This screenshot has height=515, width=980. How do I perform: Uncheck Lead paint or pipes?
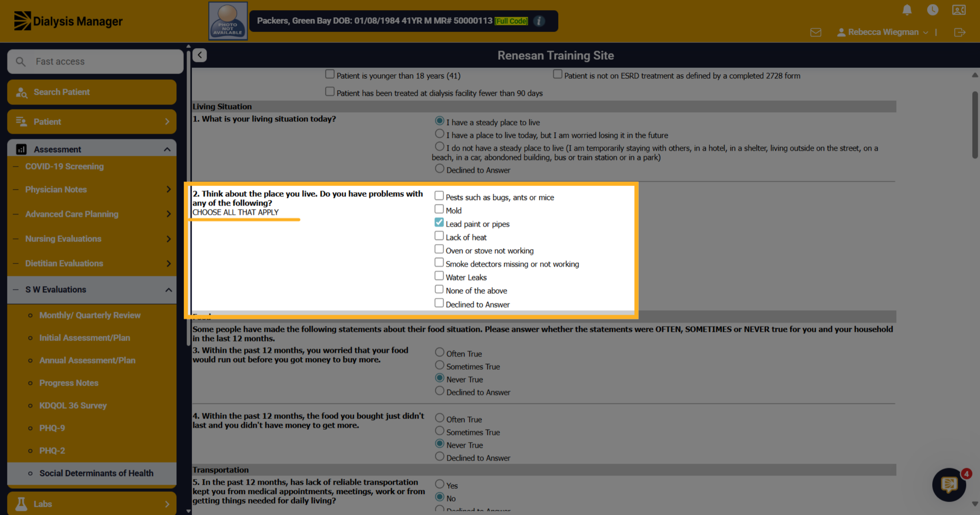point(439,223)
